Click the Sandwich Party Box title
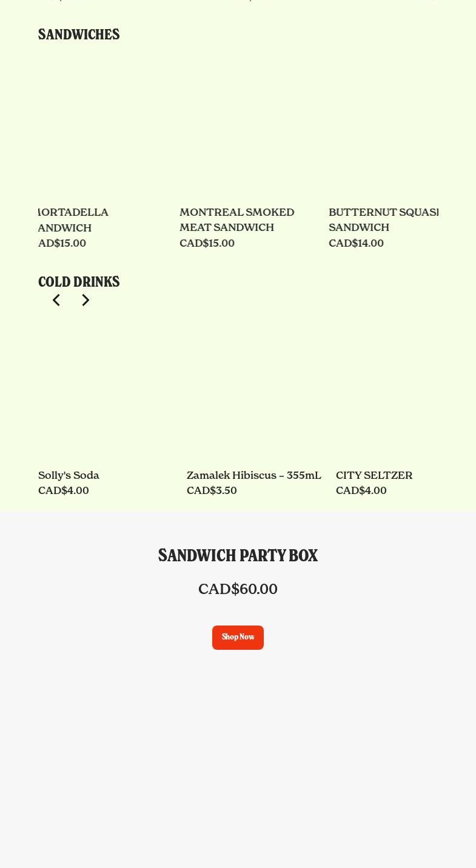Viewport: 476px width, 868px height. click(x=238, y=555)
